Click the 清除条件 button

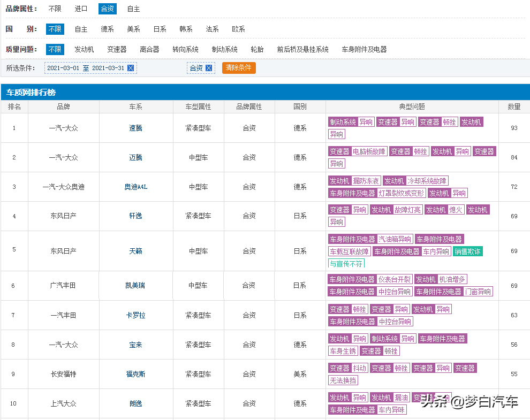(239, 68)
